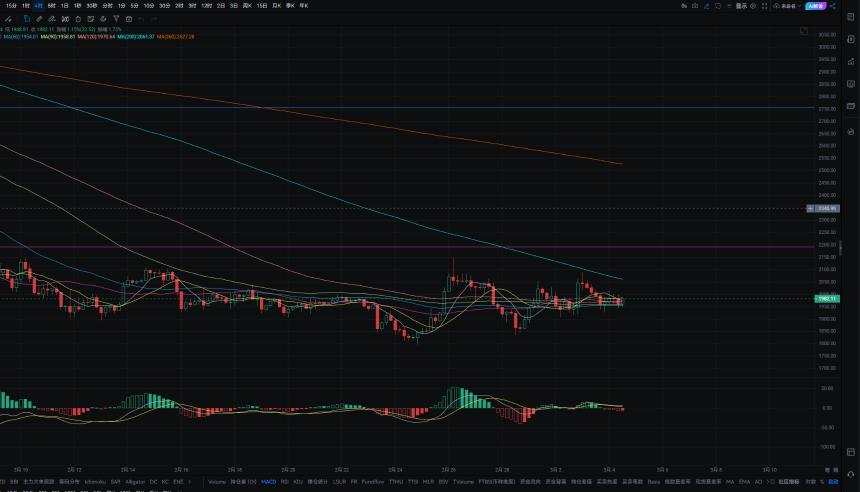The image size is (860, 492).
Task: Click the filter funnel toolbar icon
Action: pos(116,19)
